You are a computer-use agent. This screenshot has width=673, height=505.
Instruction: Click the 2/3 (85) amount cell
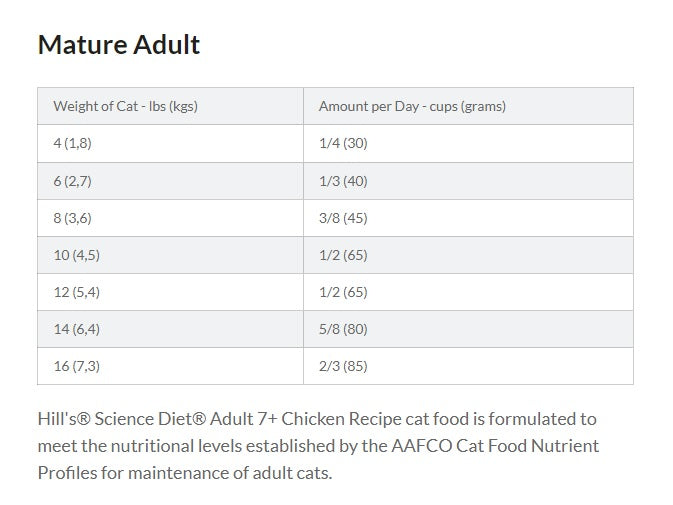pyautogui.click(x=468, y=366)
